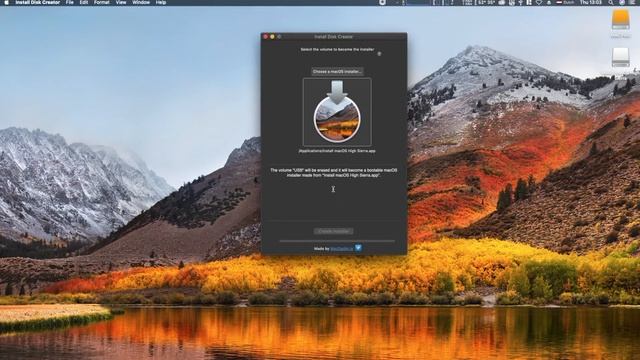The image size is (640, 360).
Task: Close the Install Disk Creator window
Action: pyautogui.click(x=266, y=37)
